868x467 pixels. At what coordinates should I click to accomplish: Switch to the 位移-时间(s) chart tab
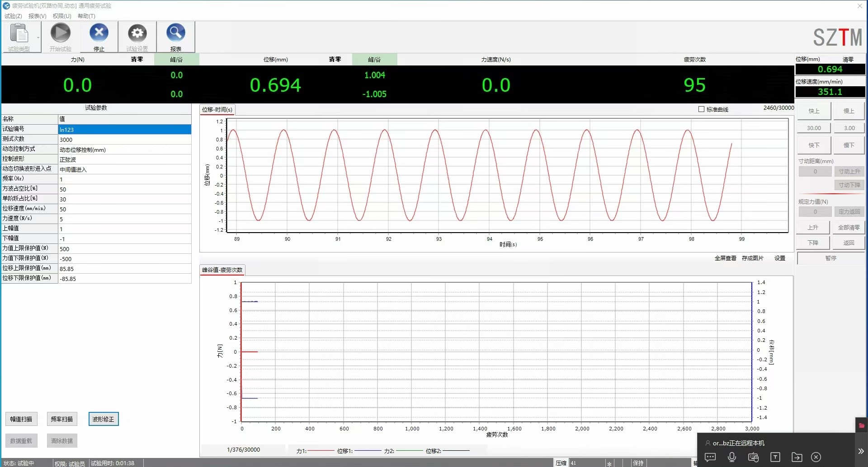click(217, 110)
